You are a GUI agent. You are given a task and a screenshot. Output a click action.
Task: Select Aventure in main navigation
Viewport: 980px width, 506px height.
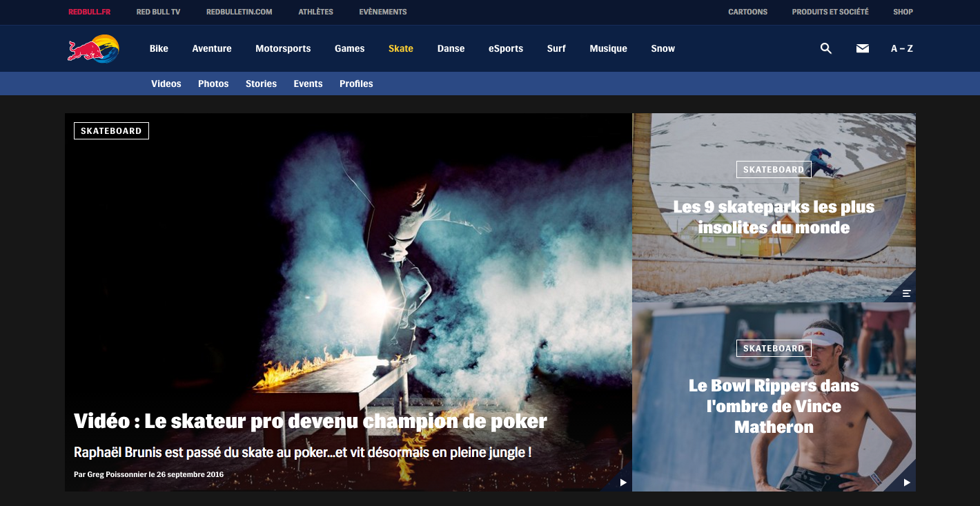pyautogui.click(x=212, y=48)
